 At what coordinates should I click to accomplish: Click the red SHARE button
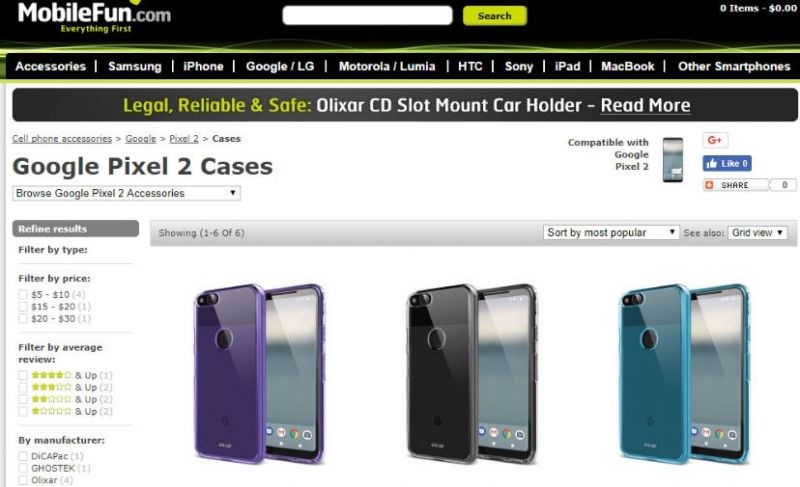(735, 185)
